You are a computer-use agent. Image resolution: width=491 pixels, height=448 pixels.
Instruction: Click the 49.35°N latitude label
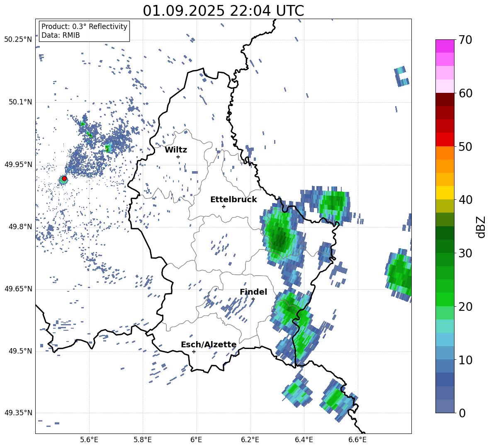(18, 413)
